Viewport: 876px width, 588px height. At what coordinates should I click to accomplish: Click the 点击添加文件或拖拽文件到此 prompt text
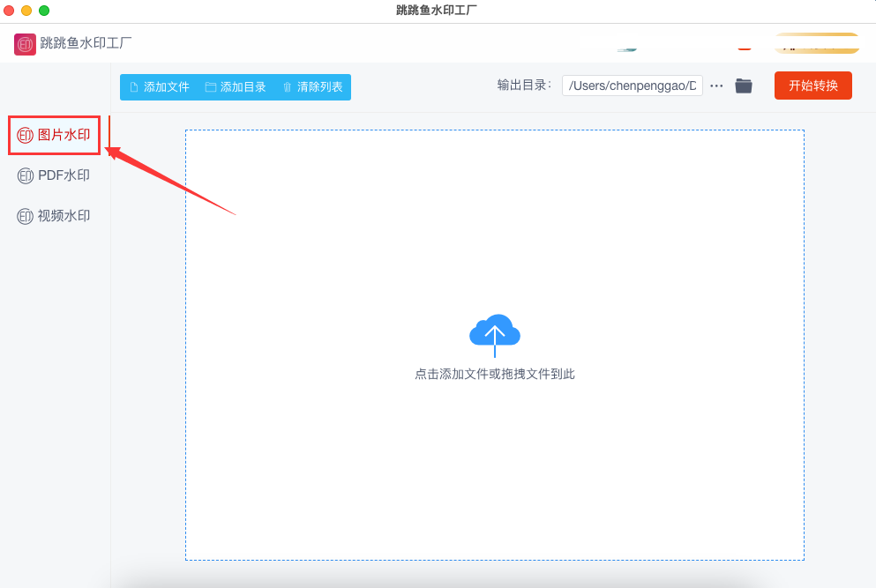tap(494, 374)
